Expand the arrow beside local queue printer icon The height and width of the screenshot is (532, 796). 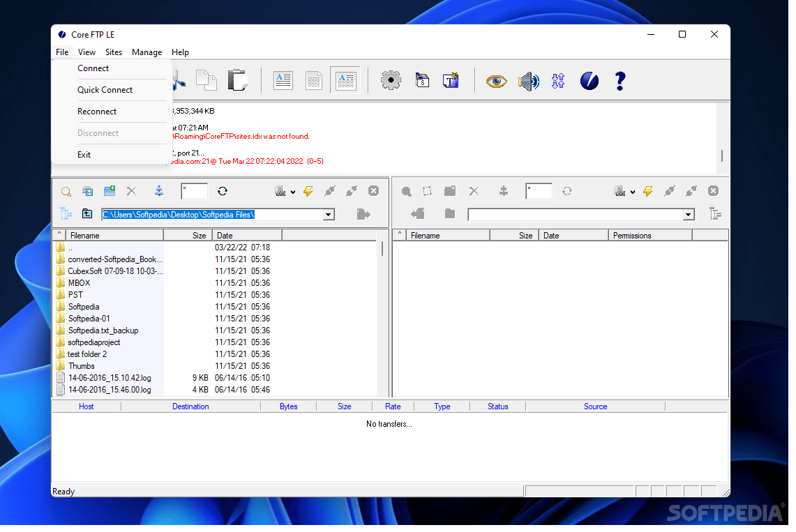coord(293,192)
